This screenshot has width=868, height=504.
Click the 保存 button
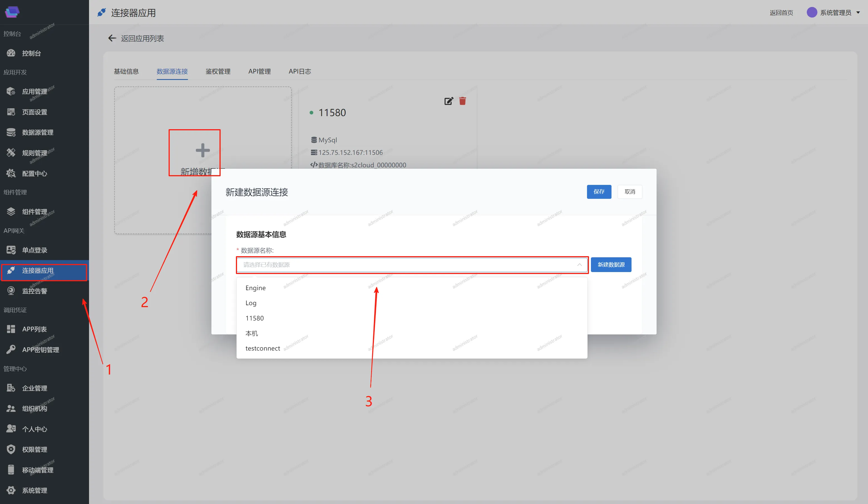point(599,192)
